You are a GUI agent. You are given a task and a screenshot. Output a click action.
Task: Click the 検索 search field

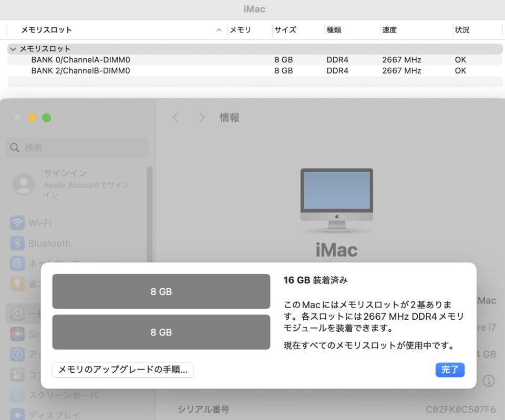coord(77,148)
